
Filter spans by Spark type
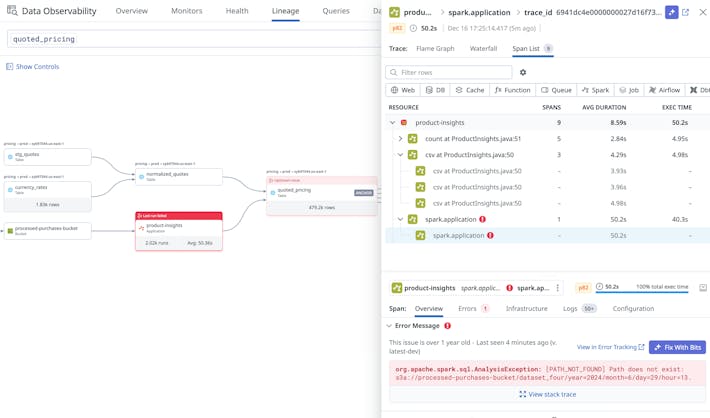(x=595, y=90)
